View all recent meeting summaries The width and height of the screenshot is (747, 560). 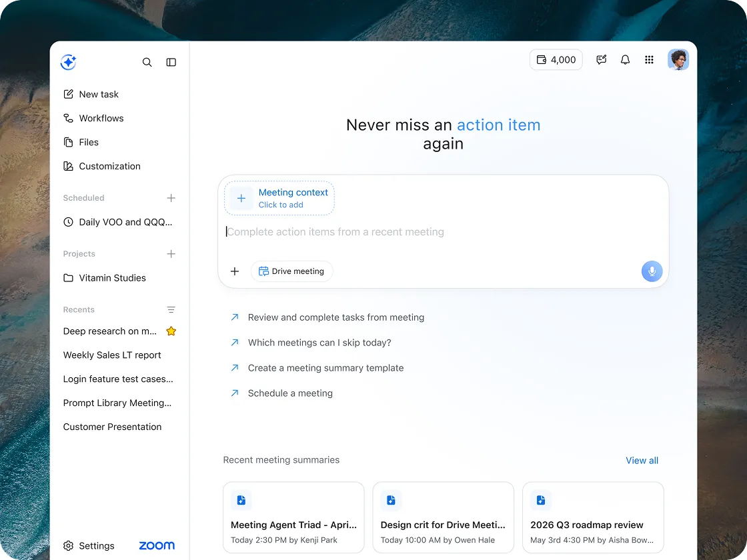click(642, 461)
